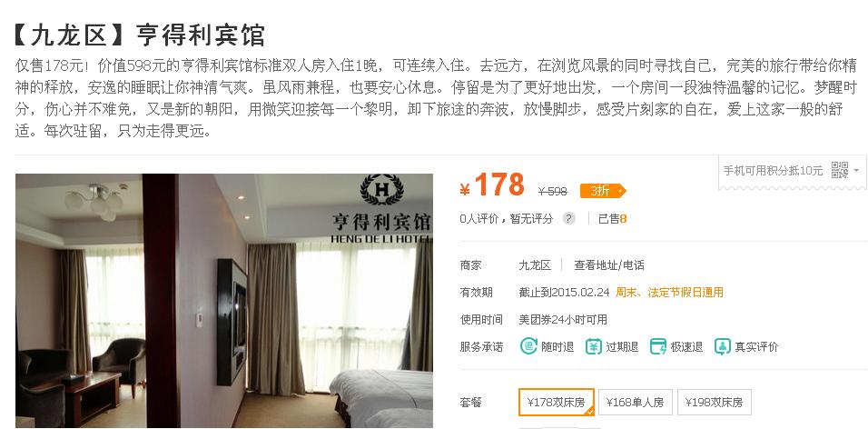Image resolution: width=868 pixels, height=429 pixels.
Task: Click the hotel room photo
Action: click(223, 301)
